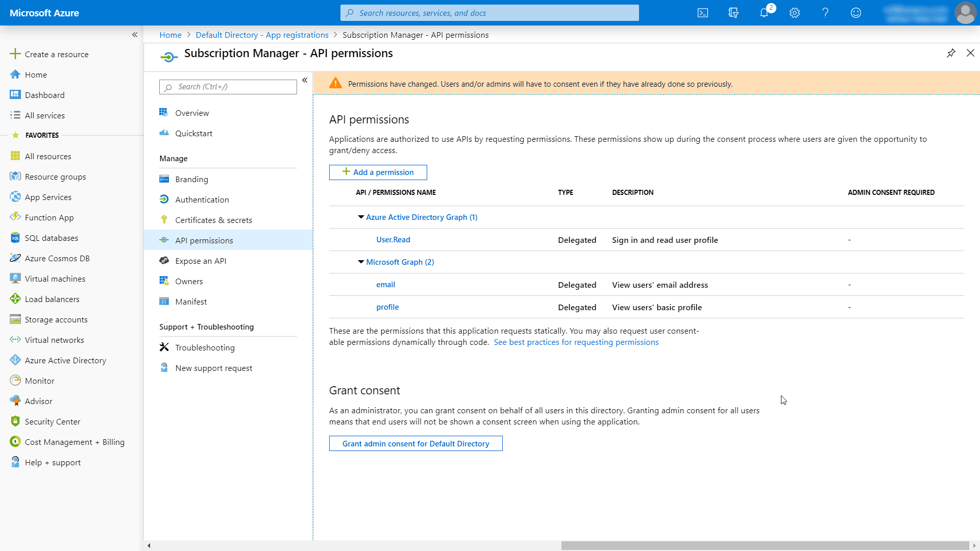Pin the blade to dashboard
Viewport: 980px width, 551px height.
pyautogui.click(x=951, y=53)
